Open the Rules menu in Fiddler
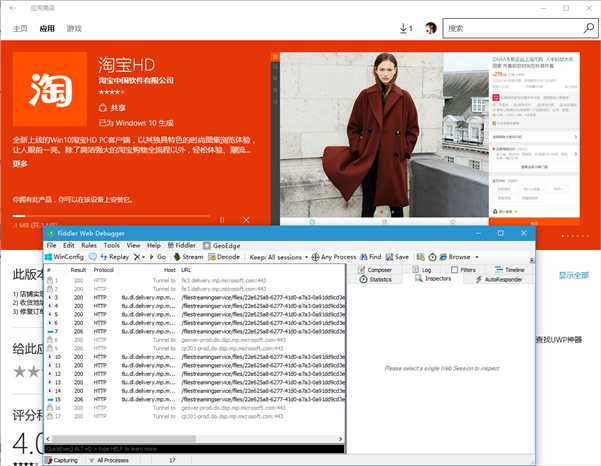Screen dimensions: 601x466 click(x=89, y=245)
